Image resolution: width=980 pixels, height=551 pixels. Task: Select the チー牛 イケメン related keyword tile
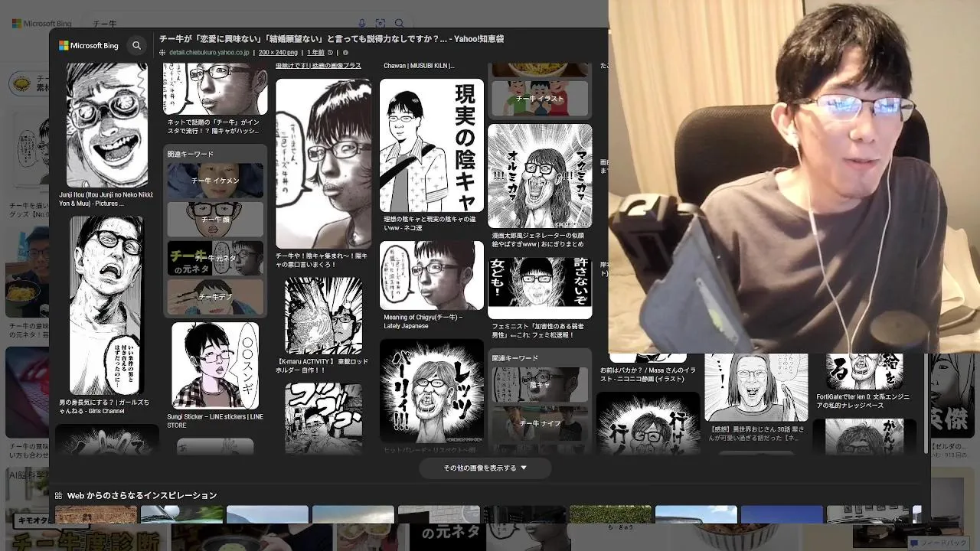click(x=215, y=181)
